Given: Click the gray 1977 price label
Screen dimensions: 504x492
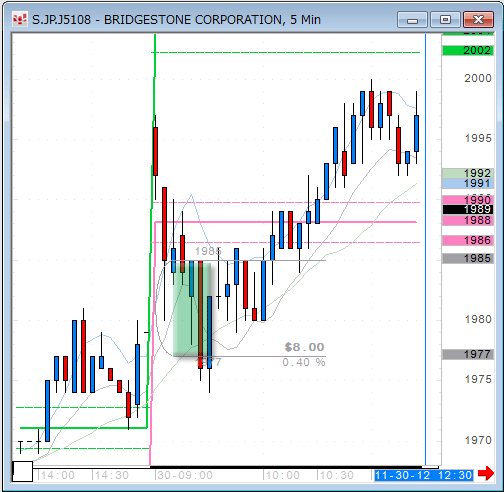Looking at the screenshot, I should (x=468, y=354).
